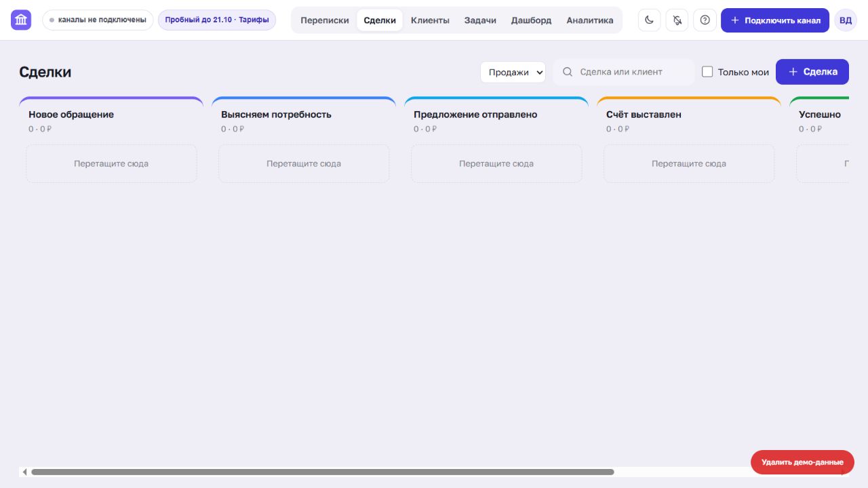This screenshot has width=868, height=488.
Task: Add a new deal with the Сделка button
Action: click(x=812, y=72)
